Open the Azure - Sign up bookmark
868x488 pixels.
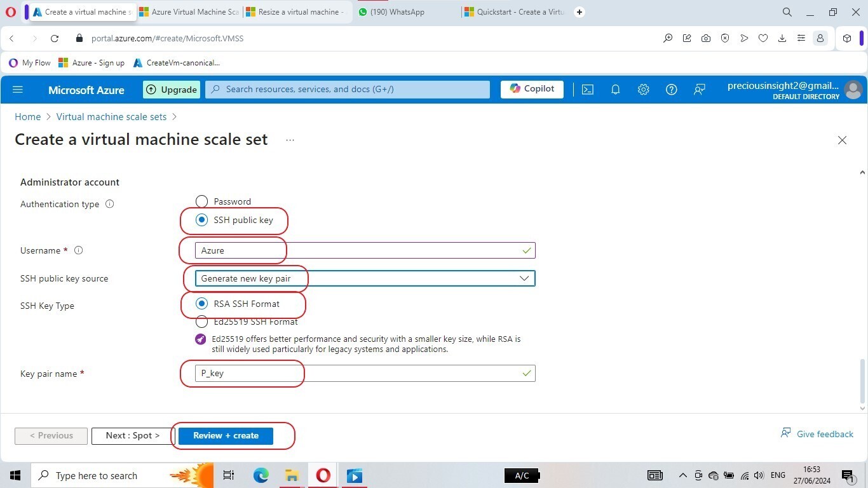[x=92, y=63]
